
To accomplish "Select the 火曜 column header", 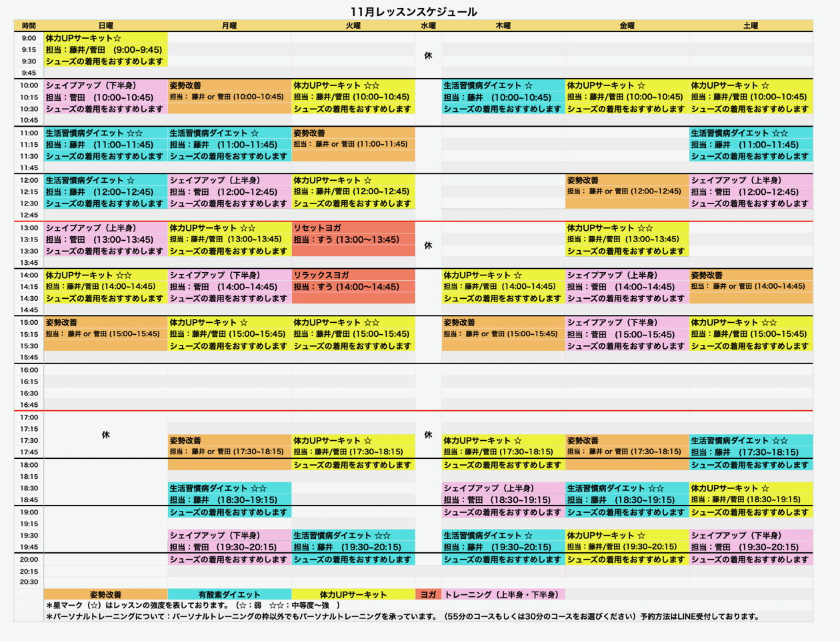I will [x=353, y=25].
